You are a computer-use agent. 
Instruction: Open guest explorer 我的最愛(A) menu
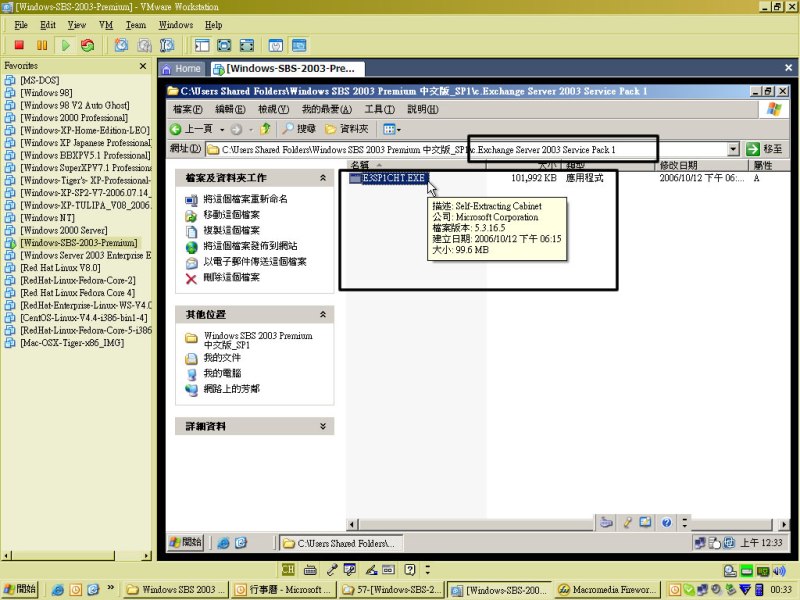tap(327, 109)
